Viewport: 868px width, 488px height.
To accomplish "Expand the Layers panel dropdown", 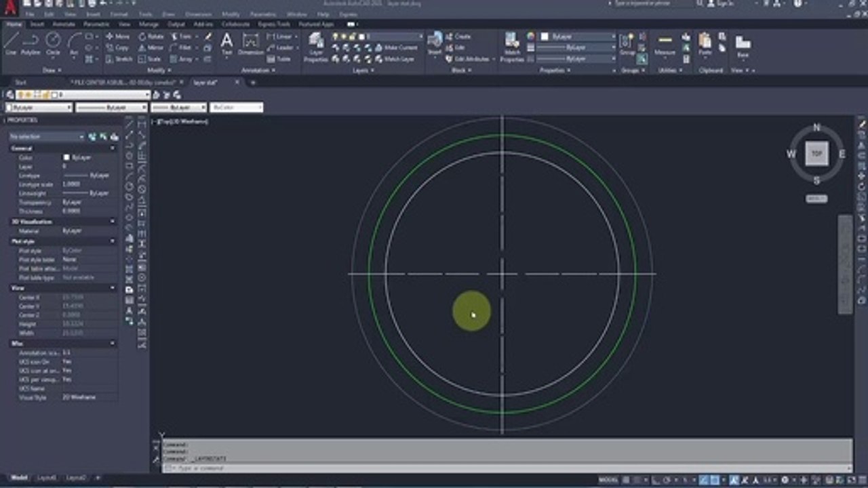I will coord(362,70).
